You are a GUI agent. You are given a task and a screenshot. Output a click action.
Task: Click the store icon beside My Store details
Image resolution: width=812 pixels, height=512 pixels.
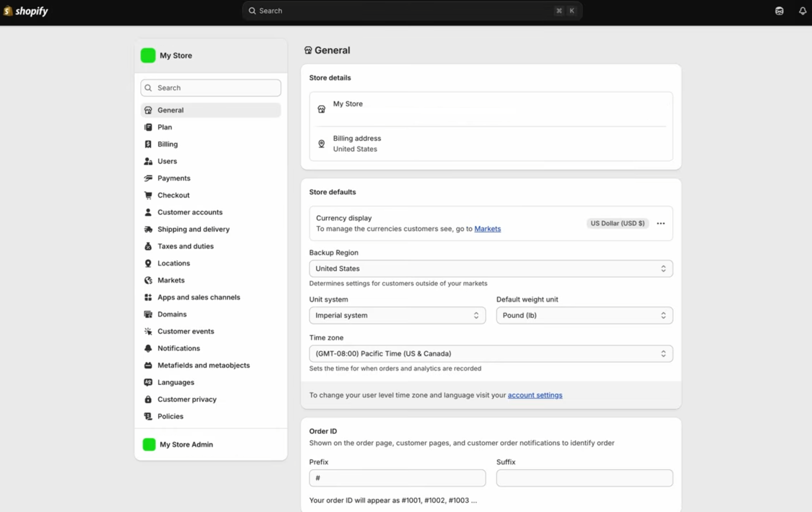322,110
